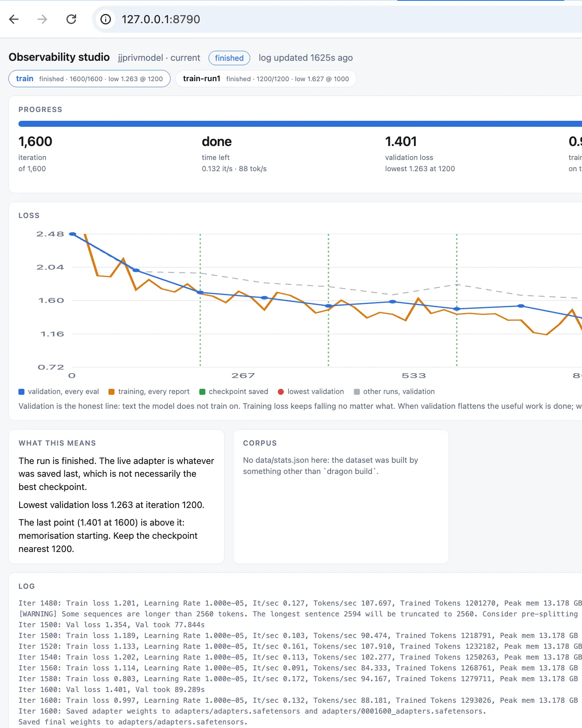The image size is (582, 728).
Task: Click the blue progress bar
Action: [x=300, y=124]
